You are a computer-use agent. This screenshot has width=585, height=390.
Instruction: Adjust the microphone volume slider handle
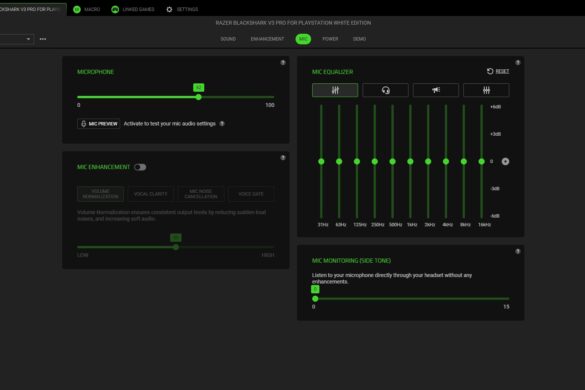tap(198, 97)
